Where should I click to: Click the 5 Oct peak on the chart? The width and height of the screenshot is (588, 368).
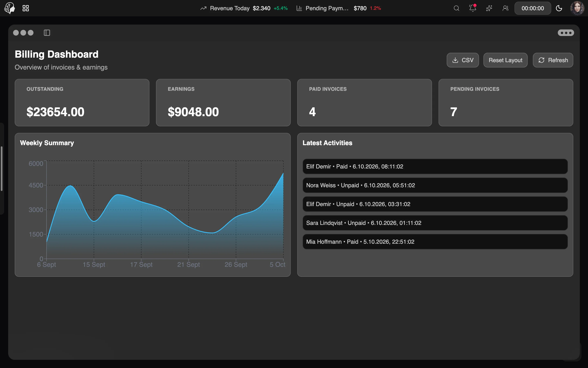(283, 174)
